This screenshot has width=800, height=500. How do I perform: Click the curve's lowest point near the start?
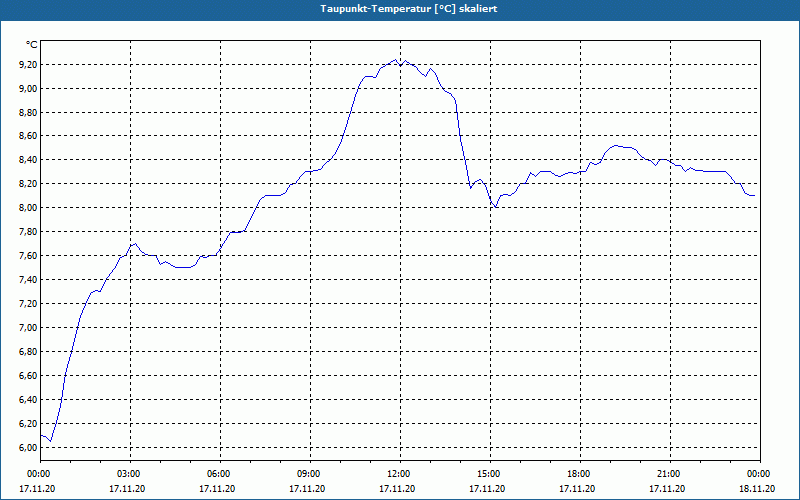click(50, 441)
